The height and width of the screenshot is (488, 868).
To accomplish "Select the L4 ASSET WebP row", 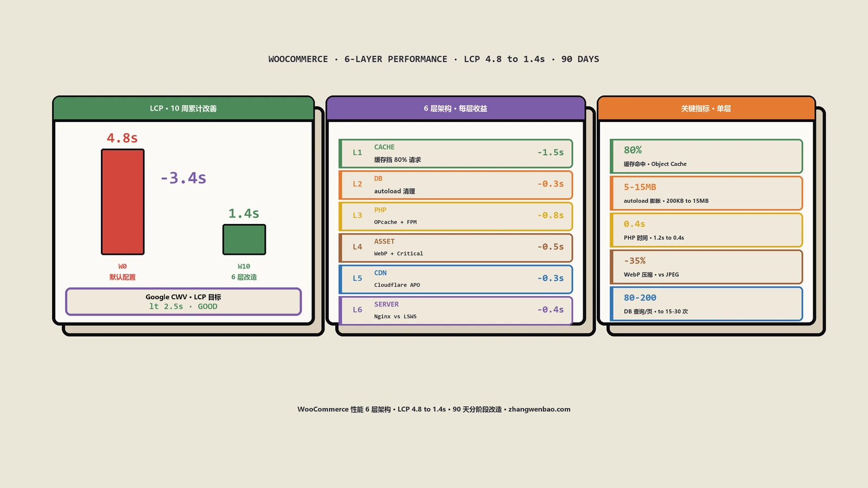I will [x=456, y=248].
